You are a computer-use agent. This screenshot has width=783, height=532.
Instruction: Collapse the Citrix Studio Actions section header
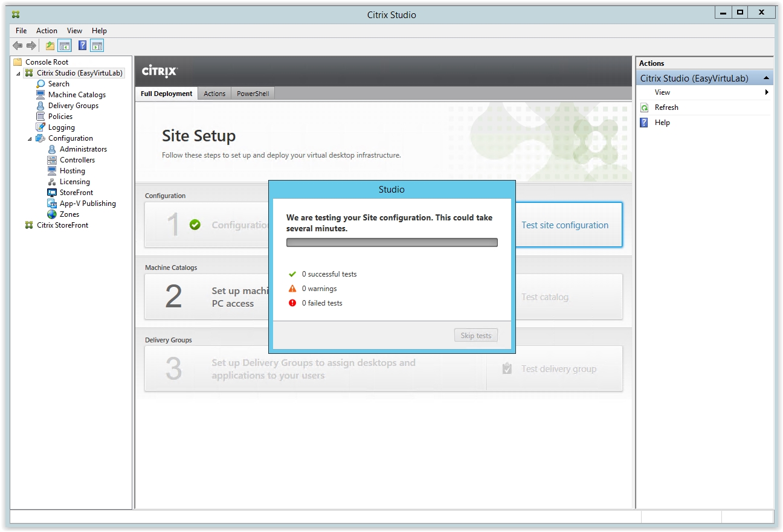[x=766, y=79]
